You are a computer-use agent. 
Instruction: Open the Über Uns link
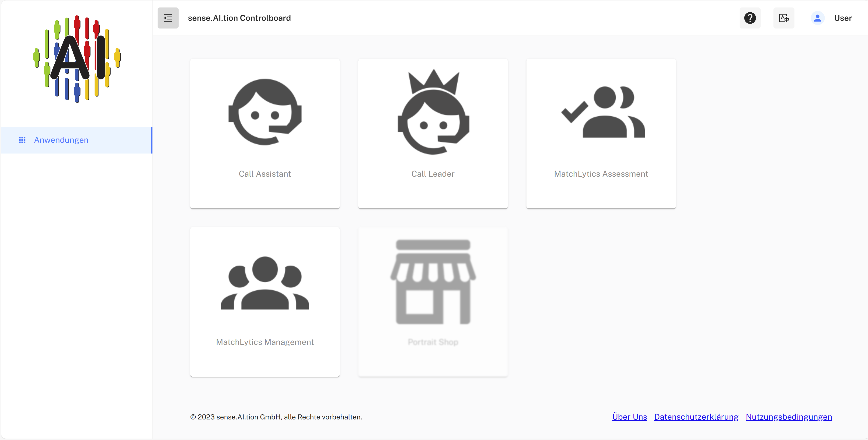coord(629,417)
